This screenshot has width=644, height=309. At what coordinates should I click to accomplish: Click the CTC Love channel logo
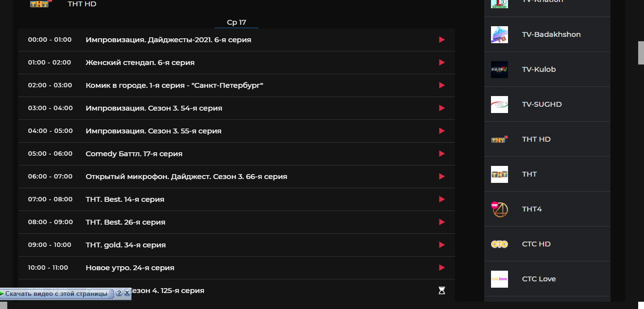pyautogui.click(x=499, y=279)
